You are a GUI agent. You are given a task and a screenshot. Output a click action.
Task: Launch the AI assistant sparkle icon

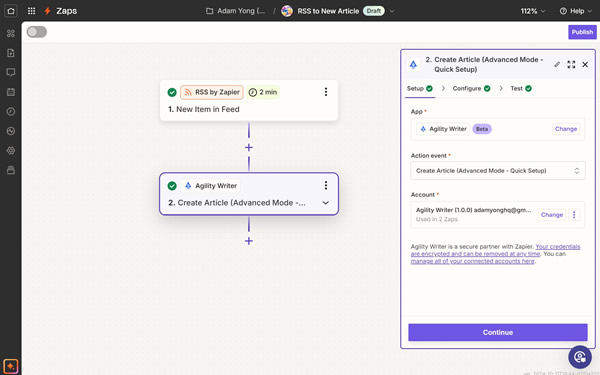click(10, 366)
